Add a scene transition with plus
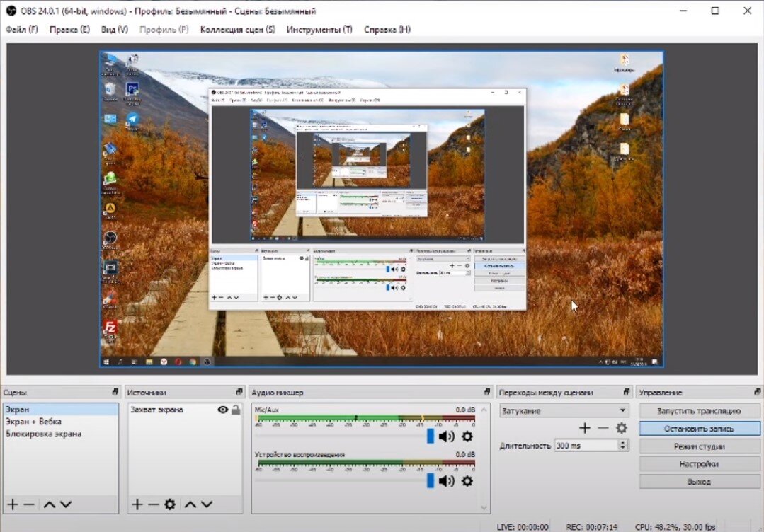 tap(585, 428)
